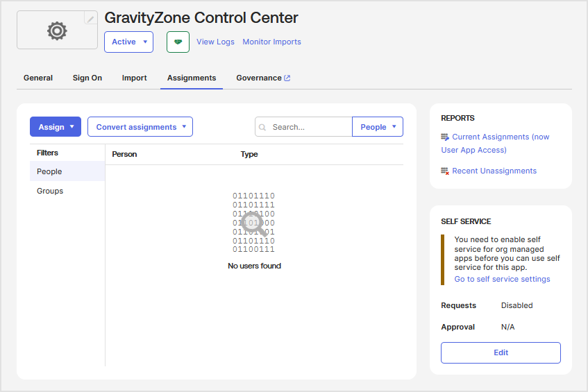Click the green handshake status icon button
The width and height of the screenshot is (588, 392).
tap(178, 42)
